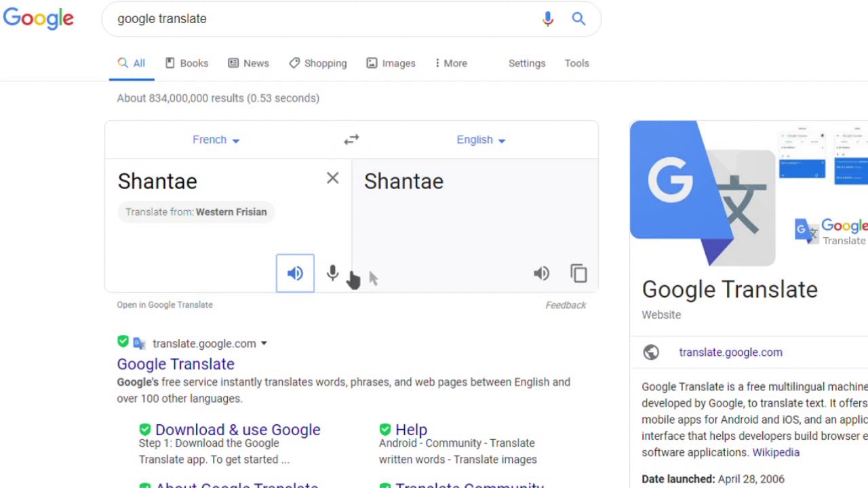Viewport: 868px width, 488px height.
Task: Listen to the source text pronunciation
Action: tap(295, 273)
